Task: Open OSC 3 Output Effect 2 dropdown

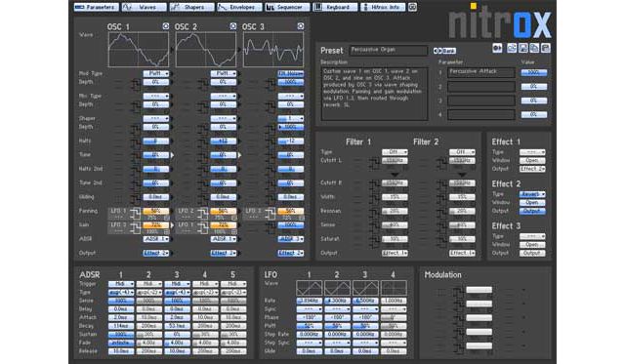Action: [x=291, y=253]
